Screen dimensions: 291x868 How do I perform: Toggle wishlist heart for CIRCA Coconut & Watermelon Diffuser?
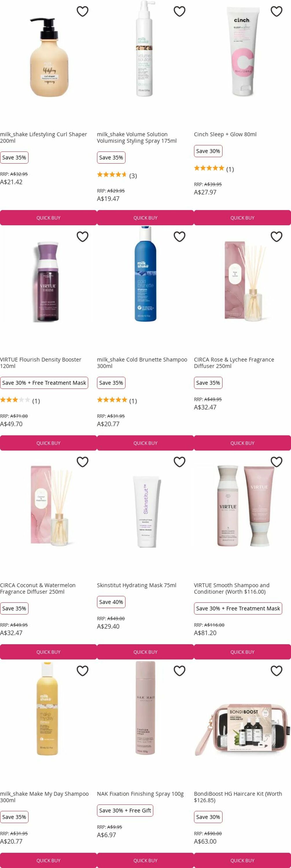pos(82,461)
